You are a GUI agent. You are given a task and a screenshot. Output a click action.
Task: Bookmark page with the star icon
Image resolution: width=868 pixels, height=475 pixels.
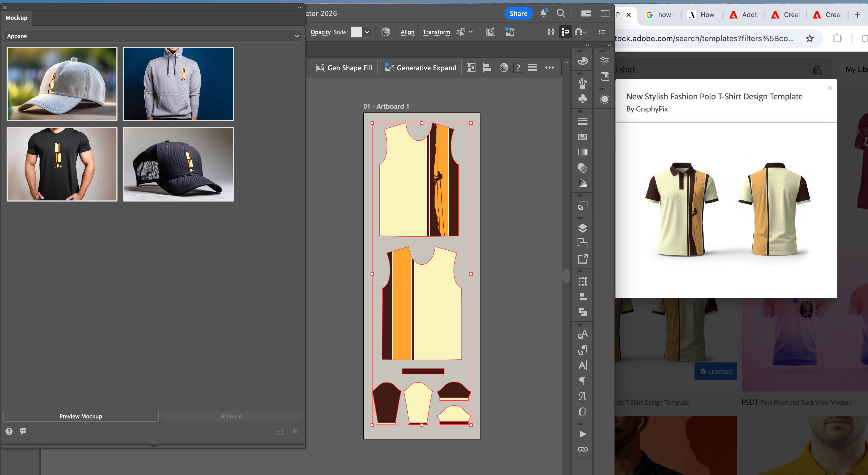pos(809,38)
